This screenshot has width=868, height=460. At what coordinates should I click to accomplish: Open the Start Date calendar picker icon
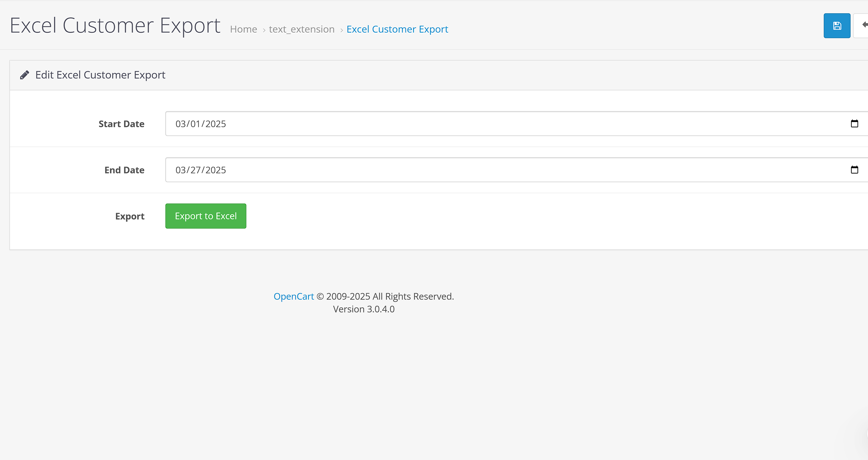click(x=854, y=124)
